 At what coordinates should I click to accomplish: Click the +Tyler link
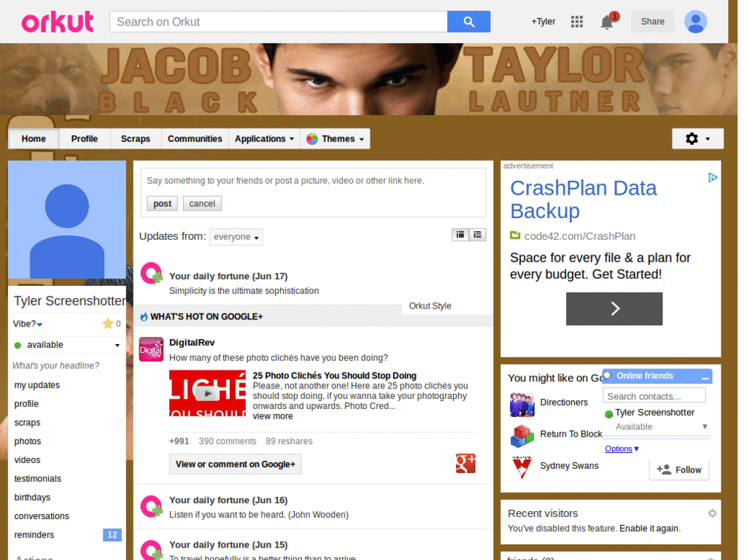click(543, 21)
